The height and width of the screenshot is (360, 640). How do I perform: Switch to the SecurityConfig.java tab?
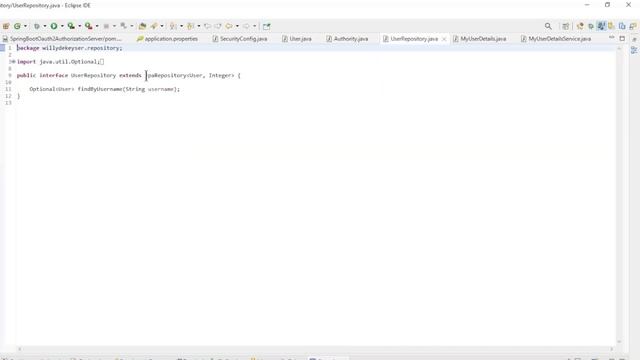tap(240, 39)
